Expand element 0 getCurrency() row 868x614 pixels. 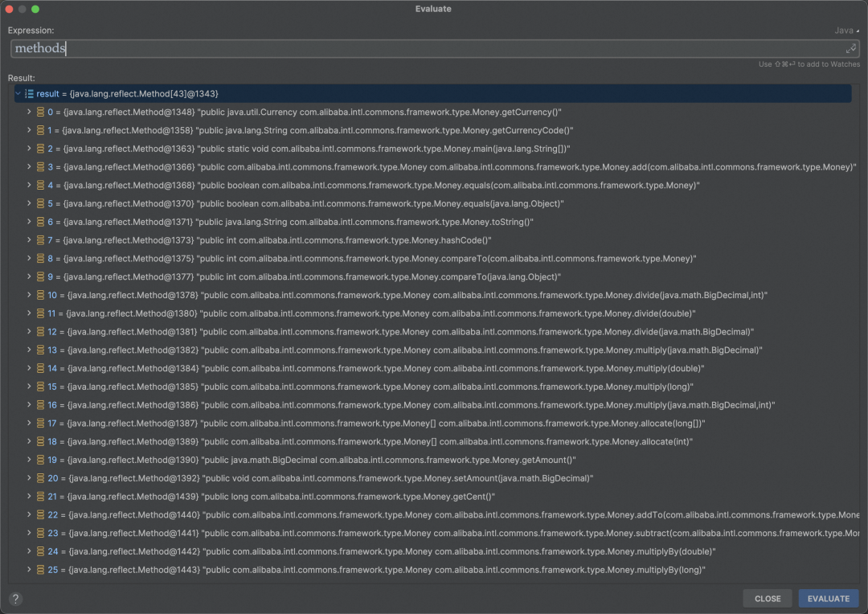point(29,112)
